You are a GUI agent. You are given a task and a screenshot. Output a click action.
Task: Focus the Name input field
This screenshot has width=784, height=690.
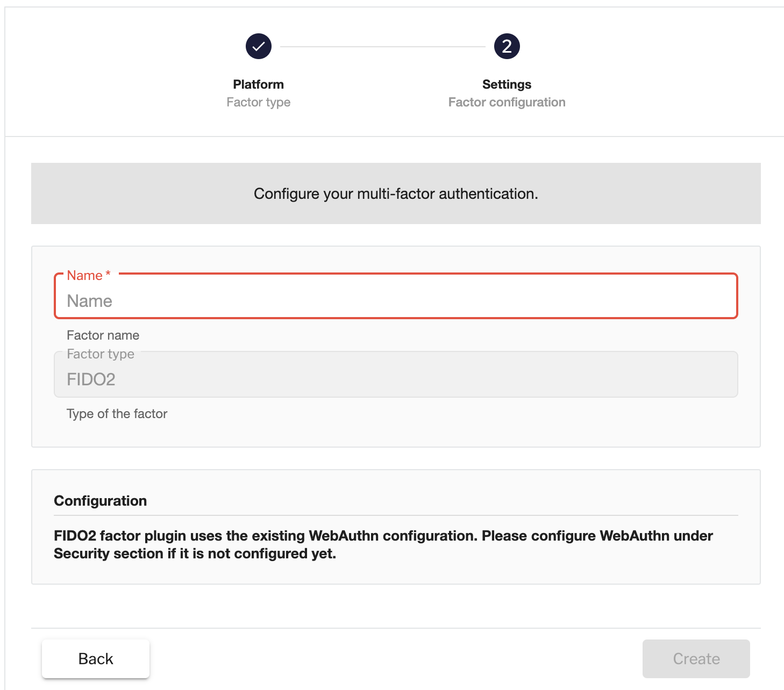[x=396, y=301]
